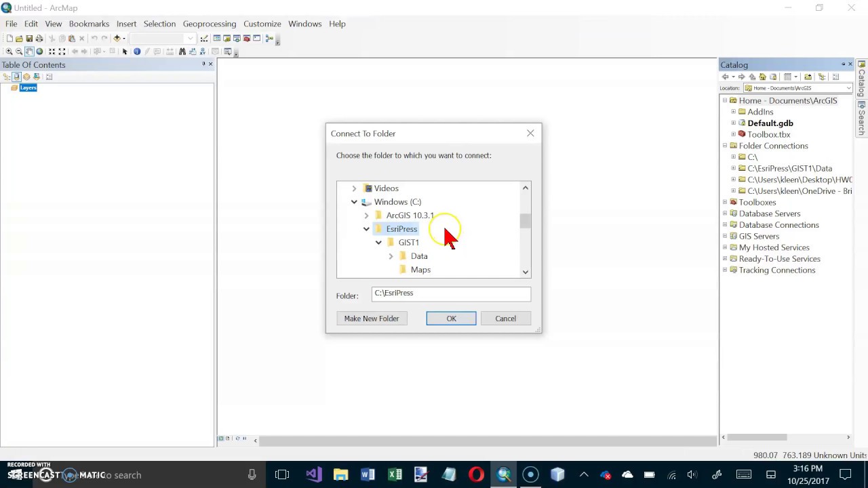Click the Full Extent globe icon
Image resolution: width=868 pixels, height=488 pixels.
[x=39, y=52]
